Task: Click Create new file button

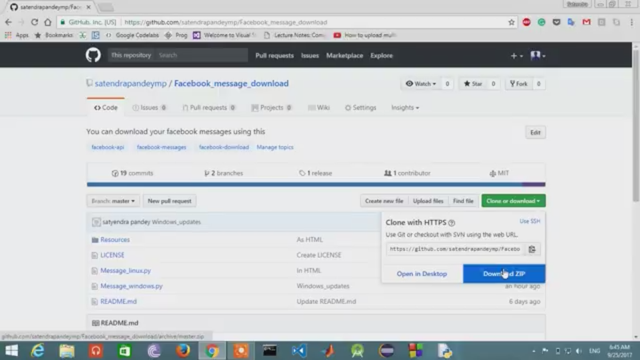Action: coord(384,201)
